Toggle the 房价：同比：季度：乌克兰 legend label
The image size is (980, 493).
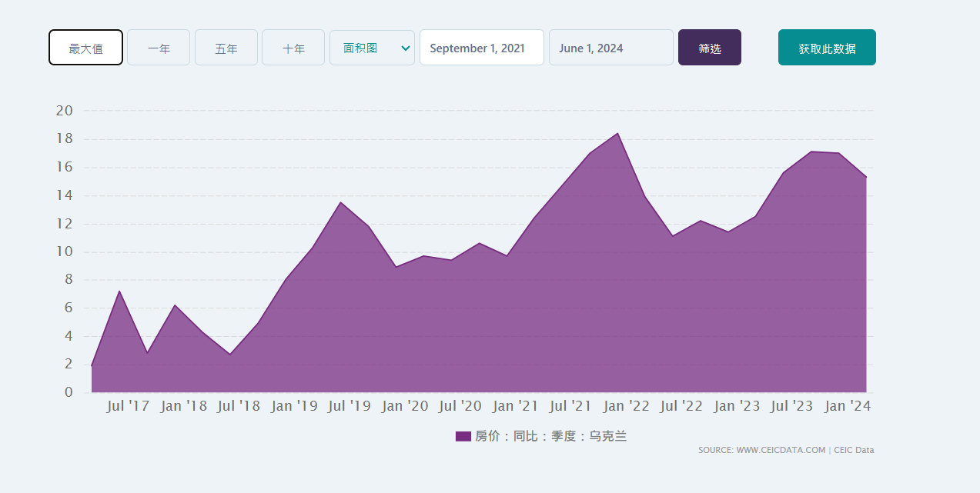[x=550, y=436]
